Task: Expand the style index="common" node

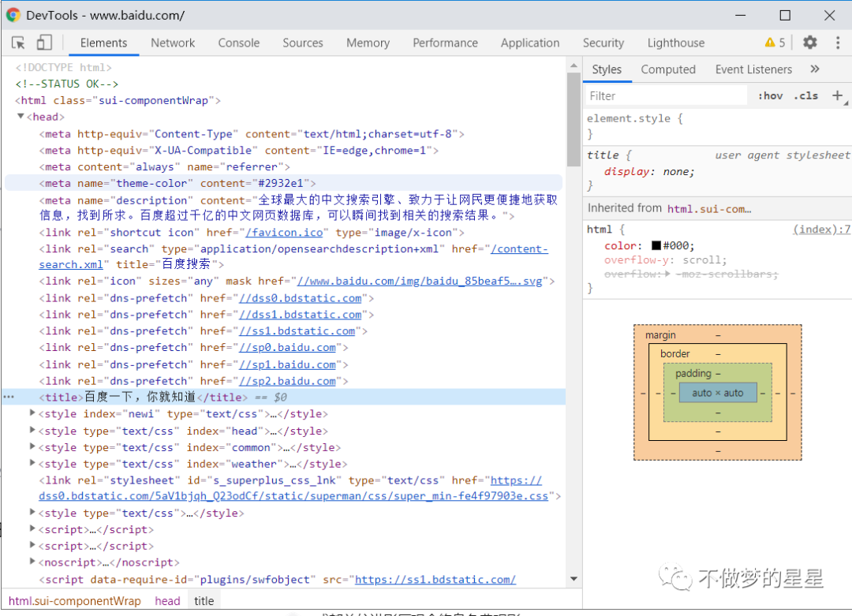Action: tap(32, 446)
